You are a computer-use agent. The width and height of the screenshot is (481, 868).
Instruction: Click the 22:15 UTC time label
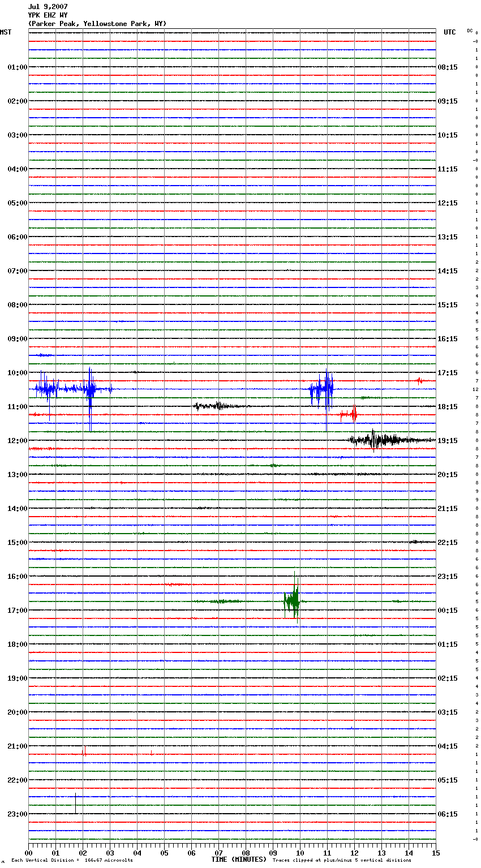click(x=448, y=543)
